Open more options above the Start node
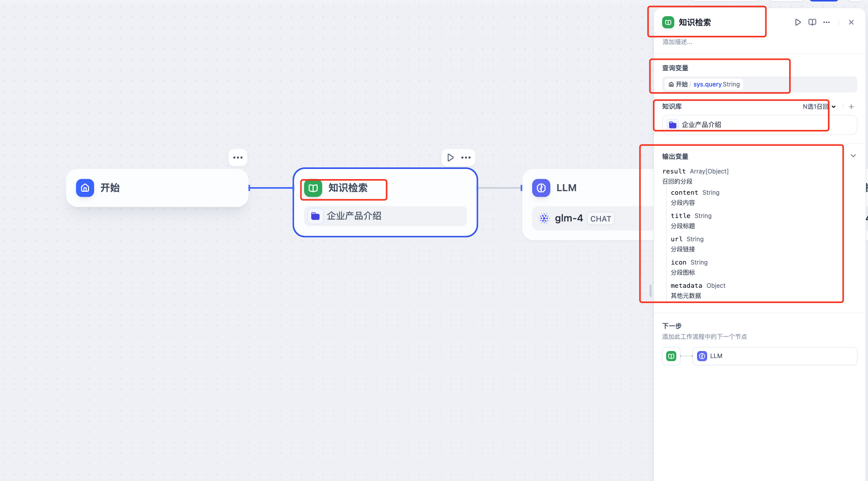The width and height of the screenshot is (868, 481). click(x=238, y=158)
